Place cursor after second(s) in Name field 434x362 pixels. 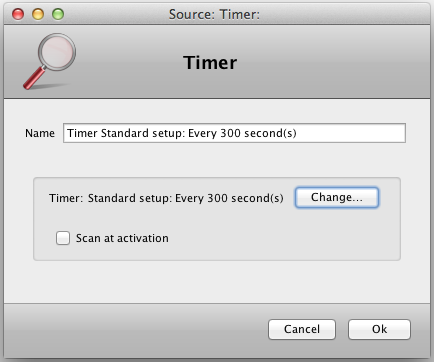(298, 133)
